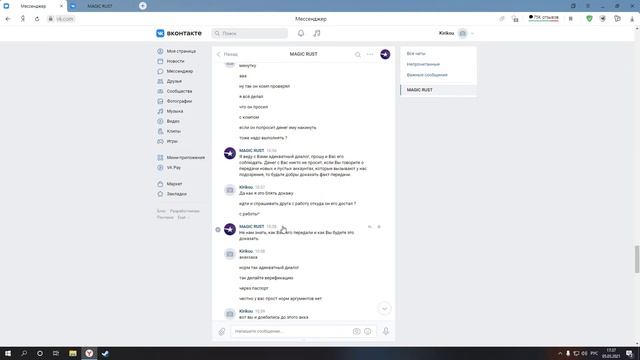Open the Windows Start menu
Viewport: 640px width, 360px height.
tap(8, 353)
